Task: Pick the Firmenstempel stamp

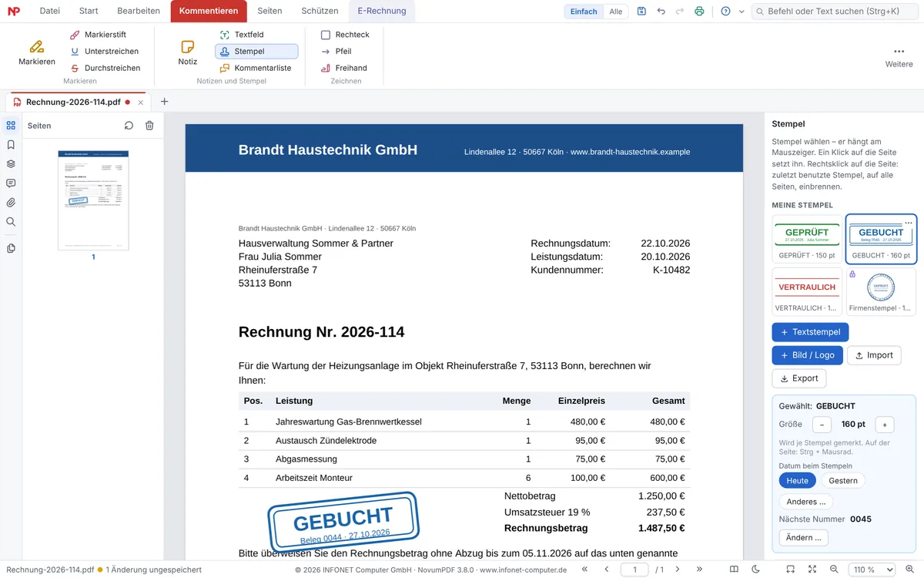Action: [881, 291]
